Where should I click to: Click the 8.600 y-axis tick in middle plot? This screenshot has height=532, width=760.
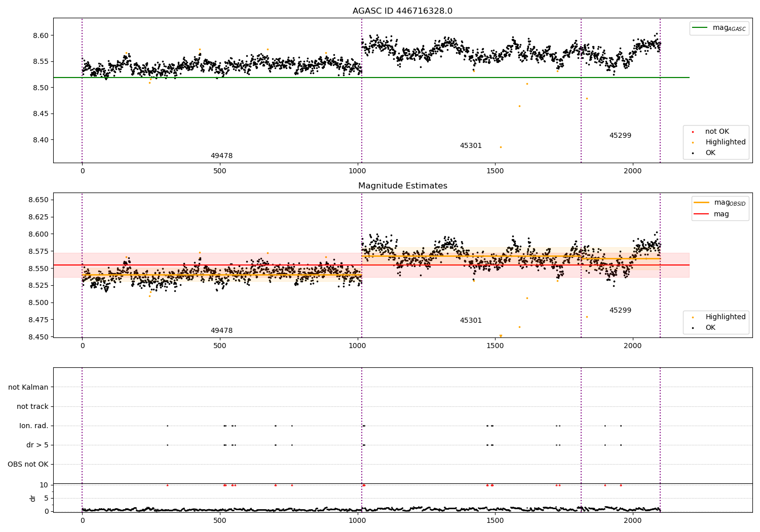click(x=39, y=235)
